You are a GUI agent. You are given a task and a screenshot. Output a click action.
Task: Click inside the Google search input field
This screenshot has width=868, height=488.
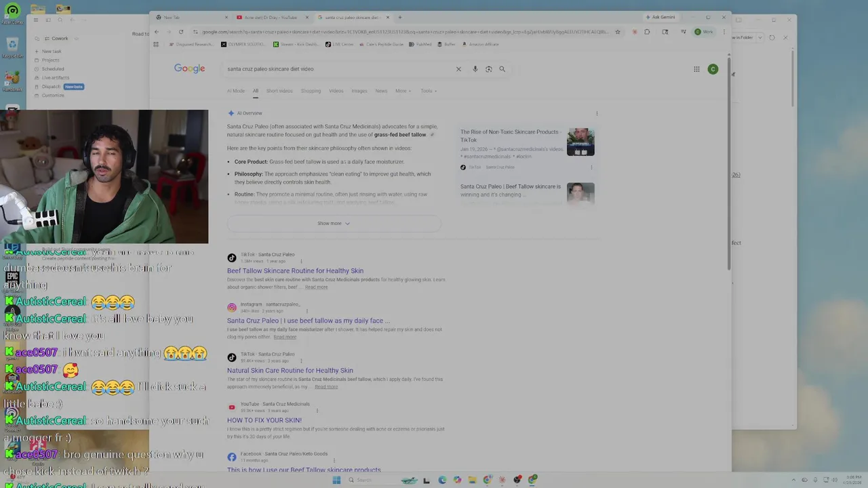click(x=339, y=69)
